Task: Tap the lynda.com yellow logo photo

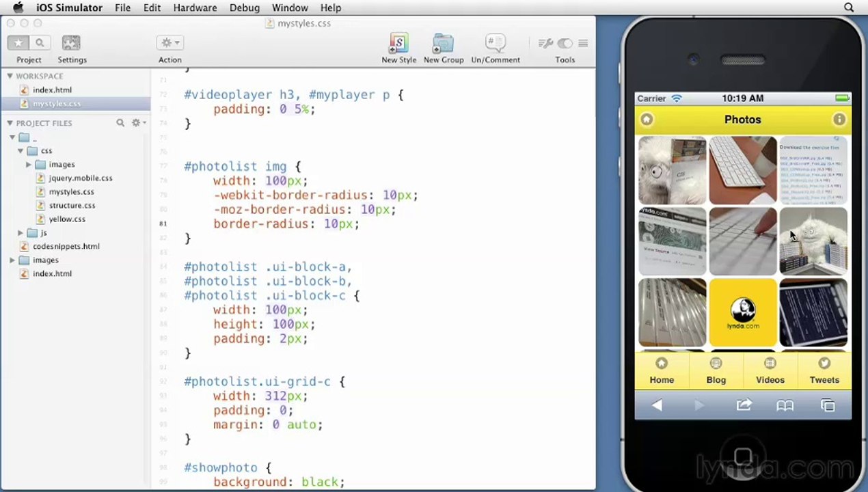Action: coord(743,313)
